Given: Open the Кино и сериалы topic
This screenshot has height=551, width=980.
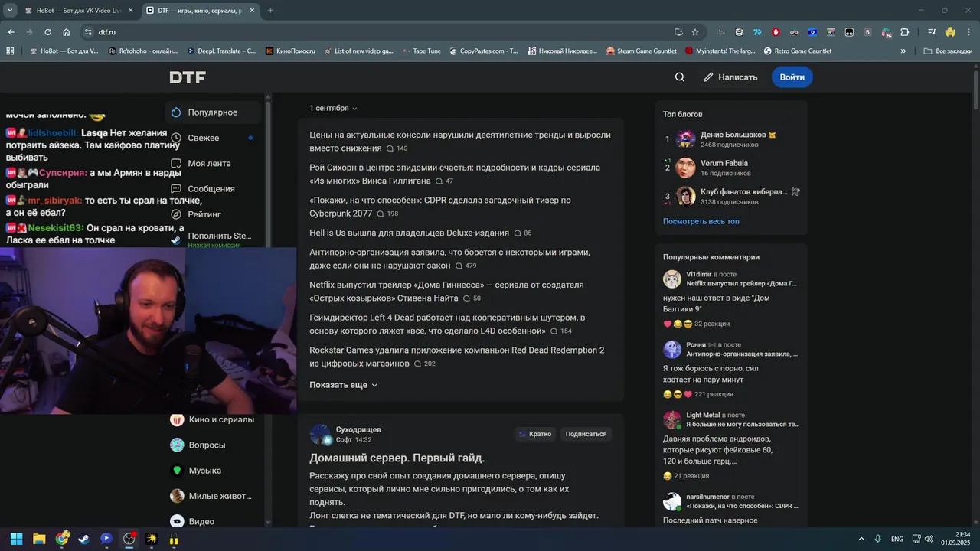Looking at the screenshot, I should tap(214, 419).
